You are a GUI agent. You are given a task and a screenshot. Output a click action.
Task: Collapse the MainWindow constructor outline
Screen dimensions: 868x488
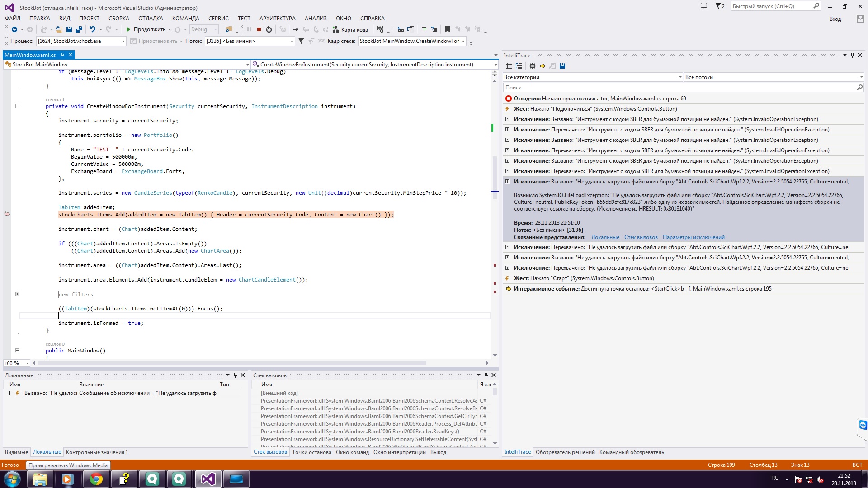pyautogui.click(x=17, y=350)
